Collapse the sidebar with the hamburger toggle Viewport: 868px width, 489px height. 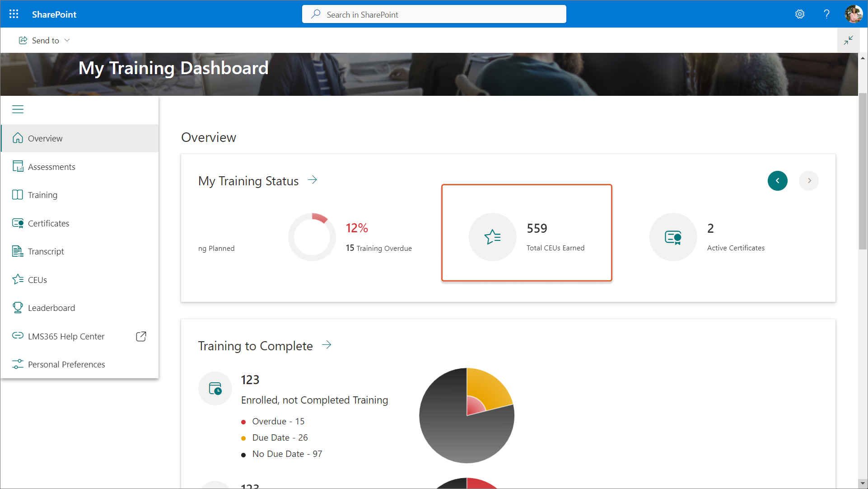pos(18,109)
